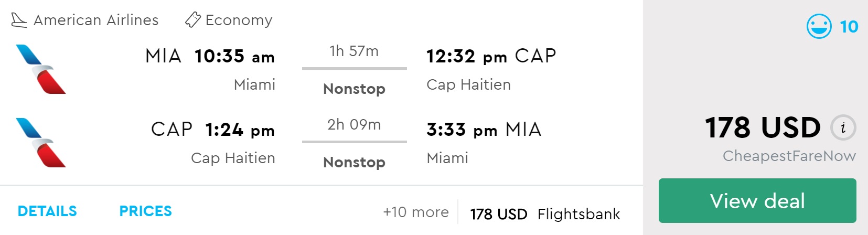Click the 2h 09m return duration
The height and width of the screenshot is (235, 868).
(x=354, y=125)
